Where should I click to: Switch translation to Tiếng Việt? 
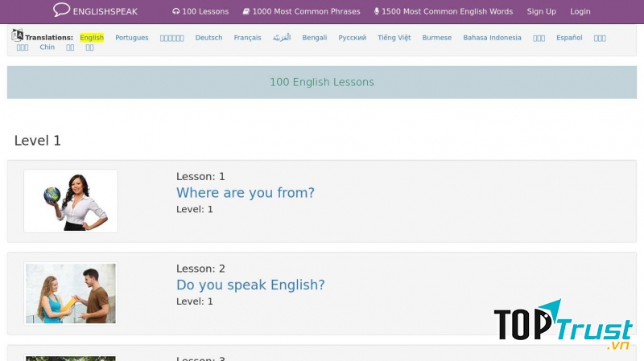[x=394, y=37]
